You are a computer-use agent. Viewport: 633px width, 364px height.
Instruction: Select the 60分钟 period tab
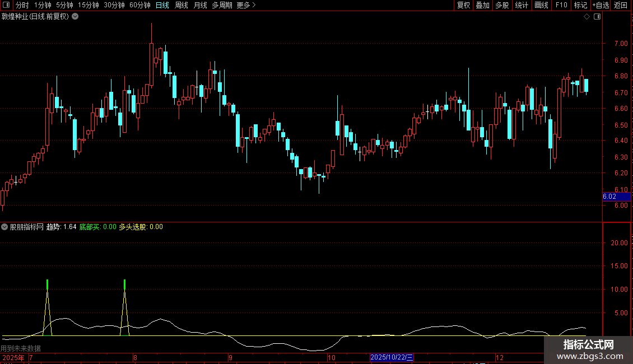pos(139,5)
